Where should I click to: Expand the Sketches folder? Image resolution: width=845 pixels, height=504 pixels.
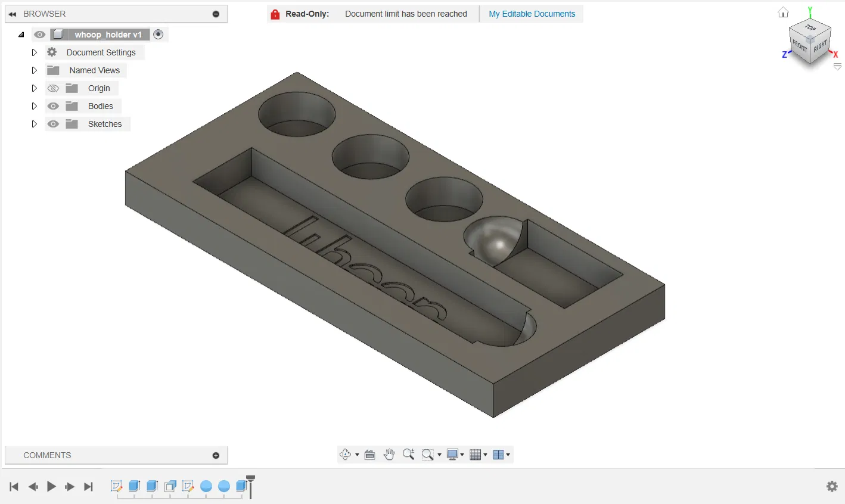pos(35,124)
